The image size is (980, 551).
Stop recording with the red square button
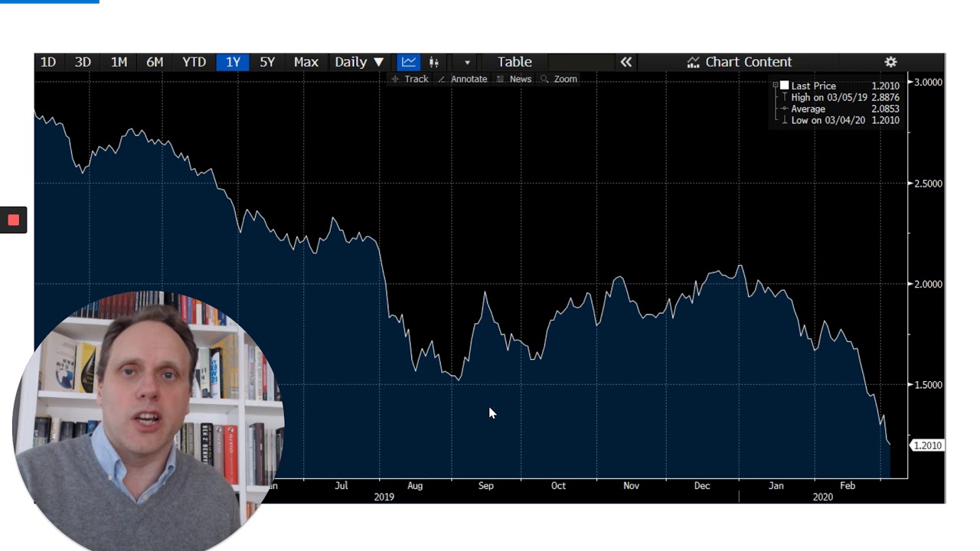(x=13, y=220)
